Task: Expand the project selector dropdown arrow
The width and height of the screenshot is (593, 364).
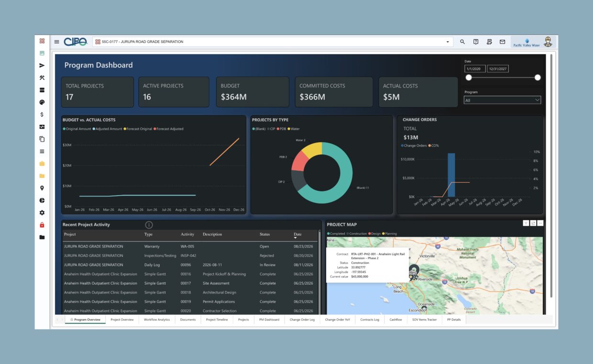Action: 448,42
